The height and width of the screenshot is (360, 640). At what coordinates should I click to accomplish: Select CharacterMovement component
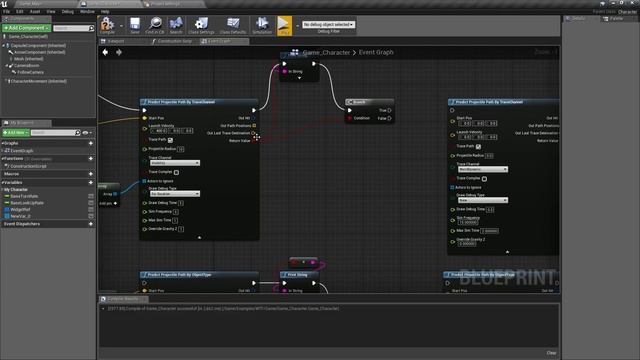[x=39, y=81]
